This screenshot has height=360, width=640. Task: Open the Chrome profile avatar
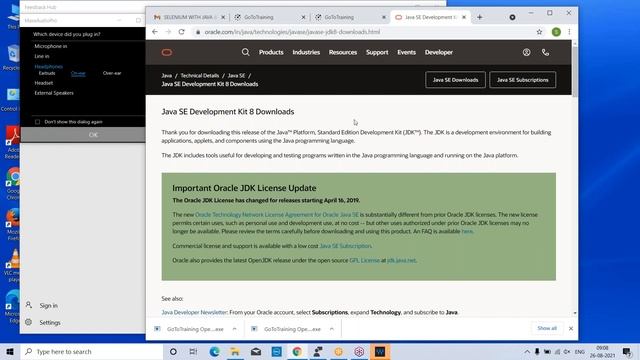tap(556, 32)
